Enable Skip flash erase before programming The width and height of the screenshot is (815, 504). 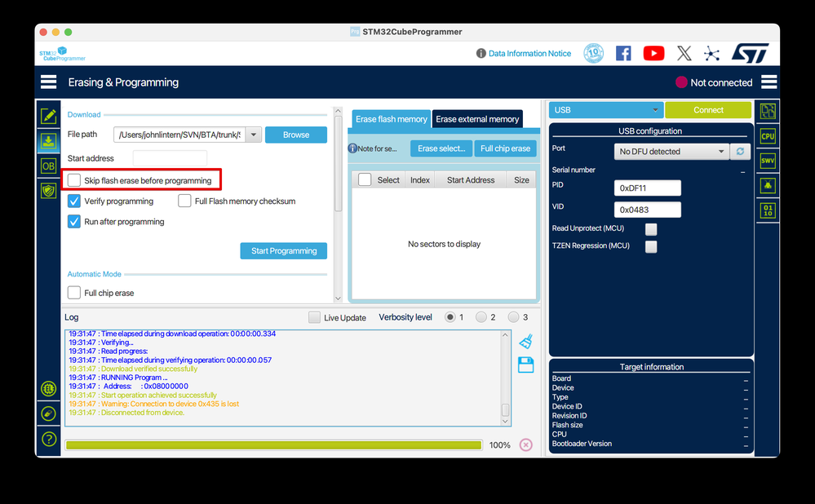pyautogui.click(x=73, y=180)
